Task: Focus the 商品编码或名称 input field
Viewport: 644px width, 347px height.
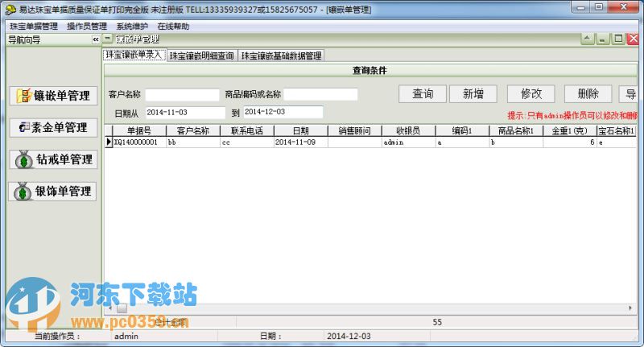Action: click(320, 94)
